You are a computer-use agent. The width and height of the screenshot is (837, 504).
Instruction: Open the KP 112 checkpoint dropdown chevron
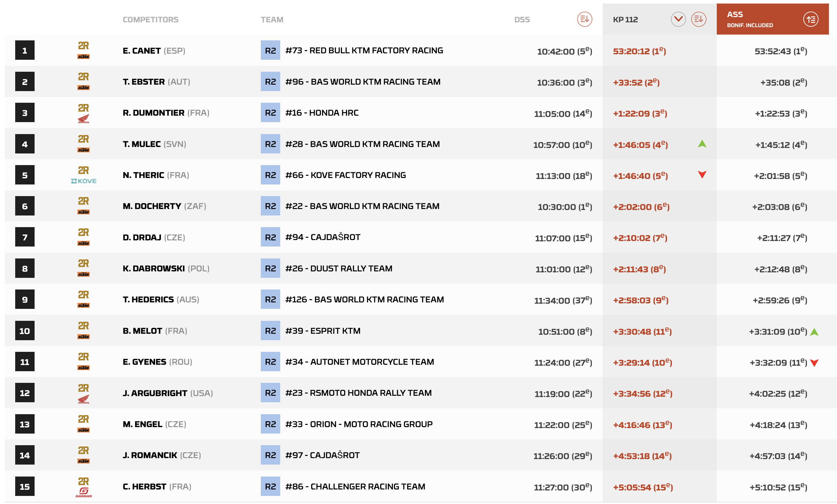tap(678, 19)
